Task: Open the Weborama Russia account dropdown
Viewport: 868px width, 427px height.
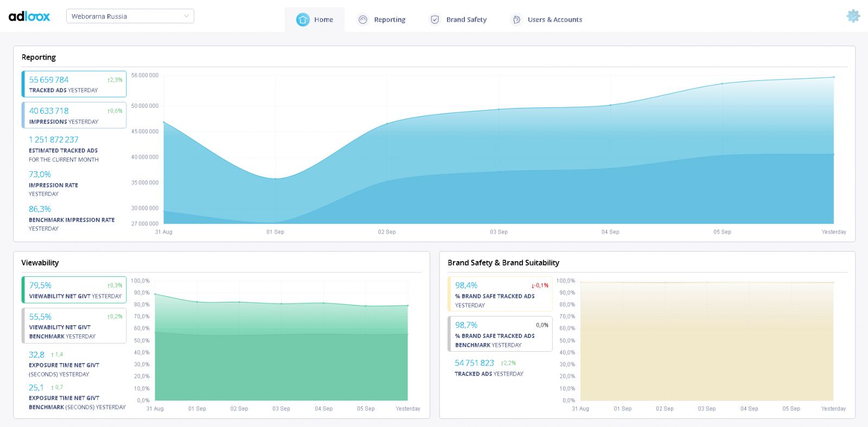Action: click(x=130, y=16)
